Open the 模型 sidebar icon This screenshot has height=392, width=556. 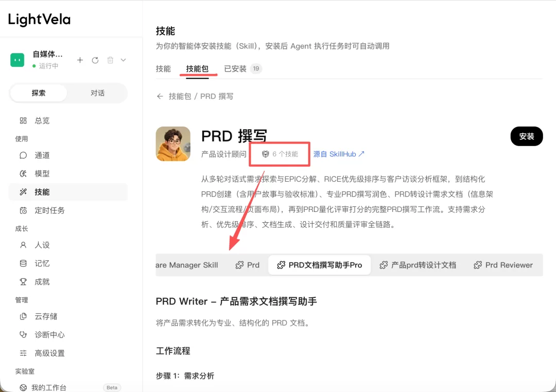(x=23, y=174)
